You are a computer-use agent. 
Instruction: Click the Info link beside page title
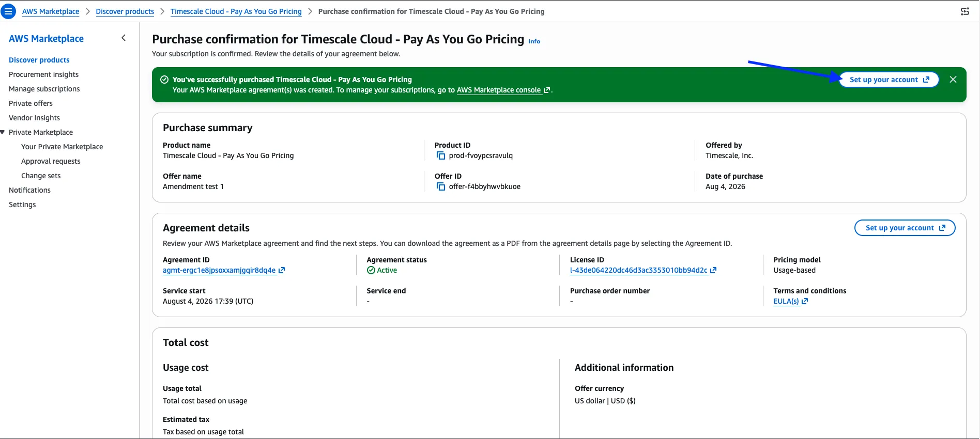point(534,41)
